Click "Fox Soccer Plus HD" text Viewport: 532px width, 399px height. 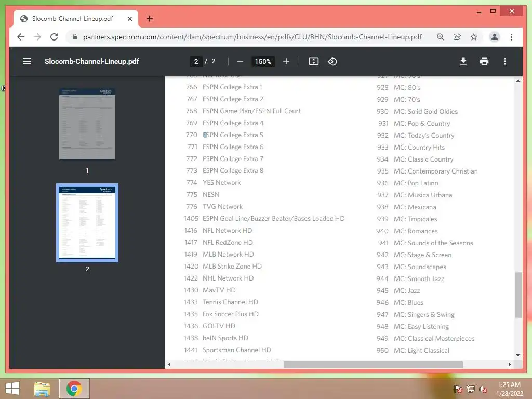[x=231, y=314]
